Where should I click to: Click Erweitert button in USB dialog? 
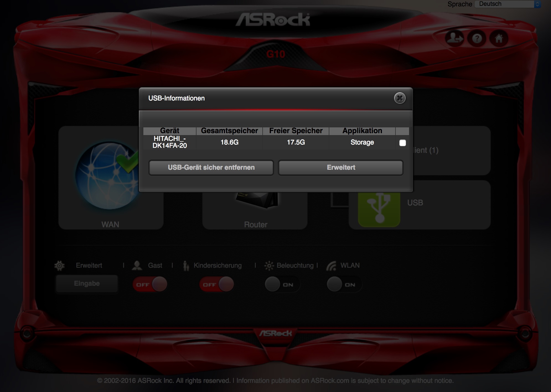341,167
